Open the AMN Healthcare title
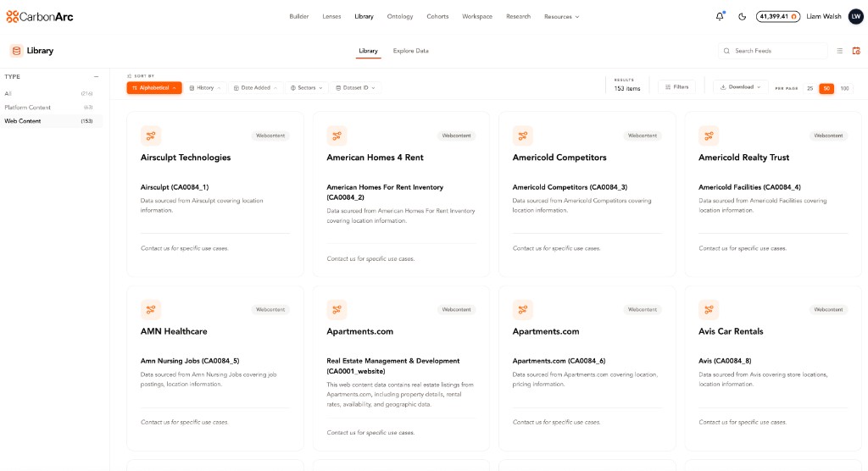This screenshot has width=868, height=471. pos(174,331)
